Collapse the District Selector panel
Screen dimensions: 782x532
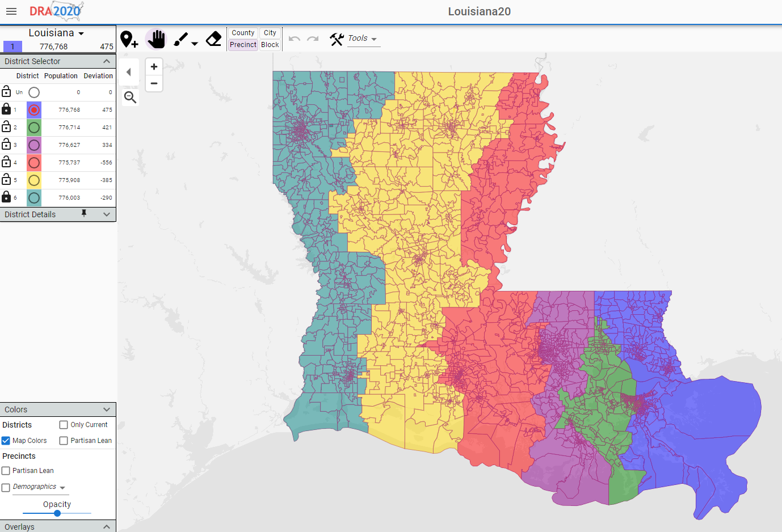pos(107,61)
